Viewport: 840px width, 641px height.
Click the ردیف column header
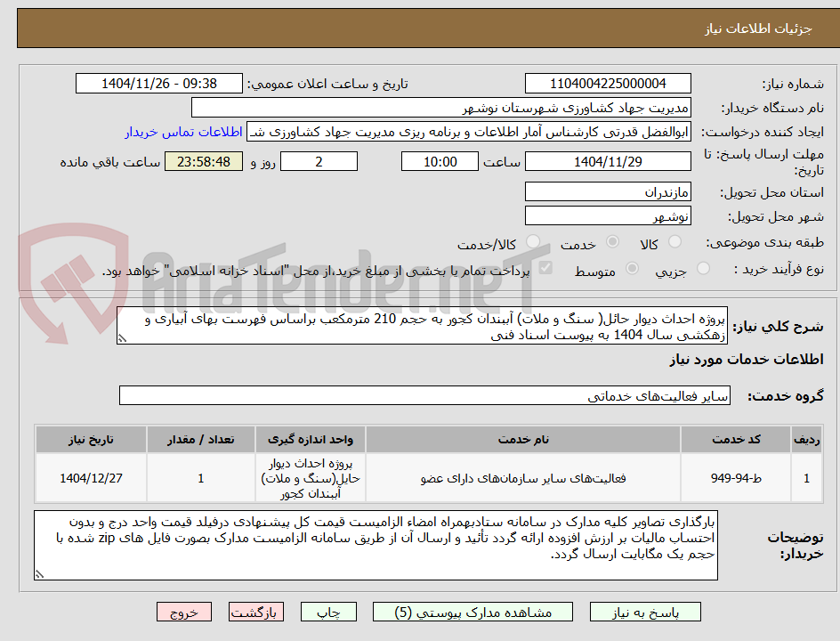click(806, 440)
